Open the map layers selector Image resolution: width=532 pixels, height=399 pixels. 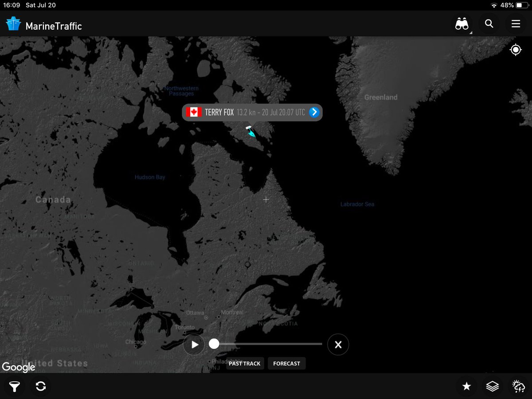coord(492,386)
